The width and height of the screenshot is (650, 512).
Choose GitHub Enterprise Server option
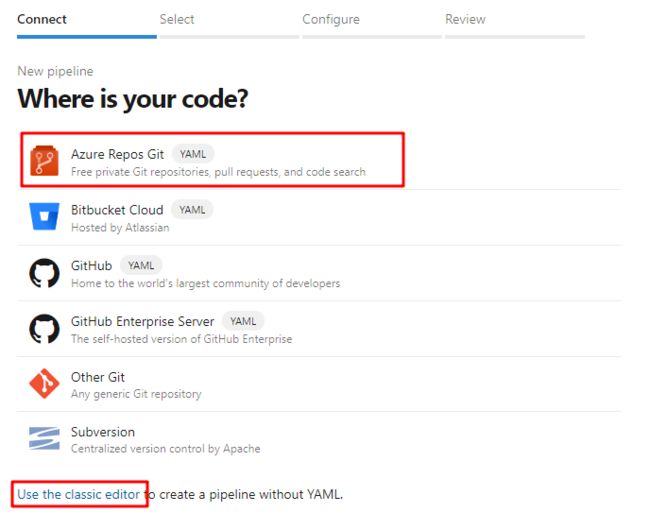(x=319, y=329)
